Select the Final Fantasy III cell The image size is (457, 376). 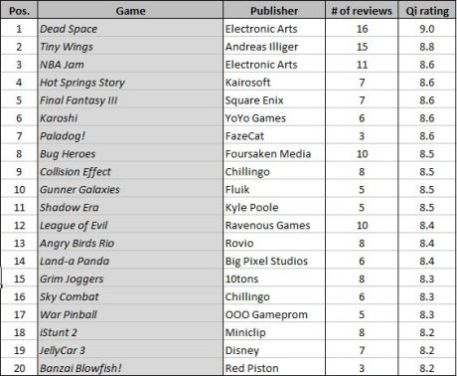point(130,100)
